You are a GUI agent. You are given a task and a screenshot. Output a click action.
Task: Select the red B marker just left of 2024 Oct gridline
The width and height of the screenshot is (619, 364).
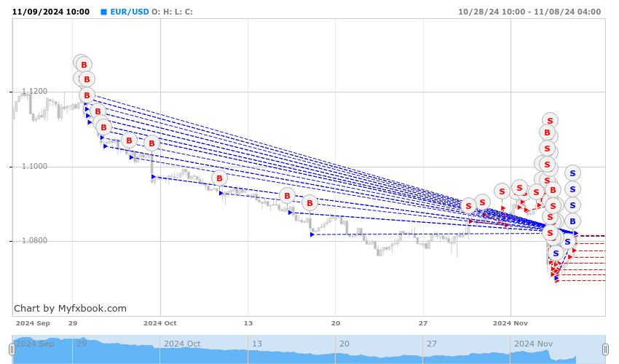click(151, 143)
